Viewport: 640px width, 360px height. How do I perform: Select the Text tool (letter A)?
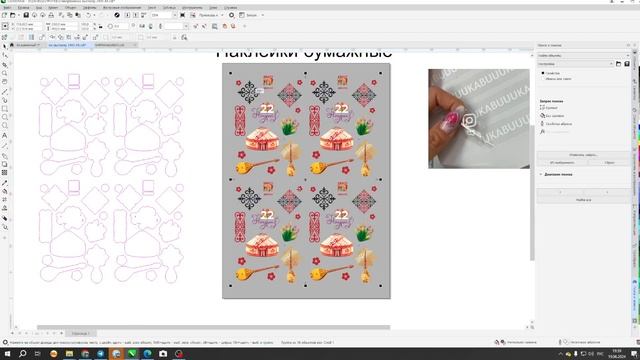point(4,135)
